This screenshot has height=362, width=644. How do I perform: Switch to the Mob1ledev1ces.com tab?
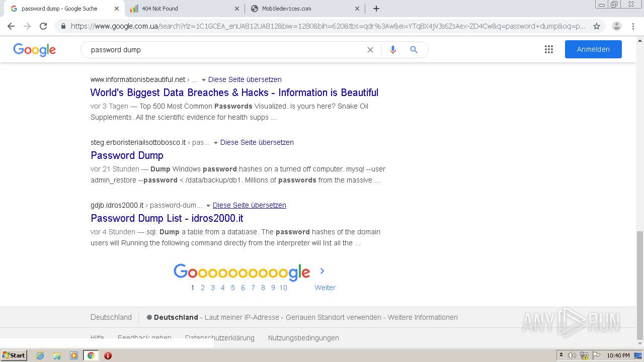(x=304, y=9)
